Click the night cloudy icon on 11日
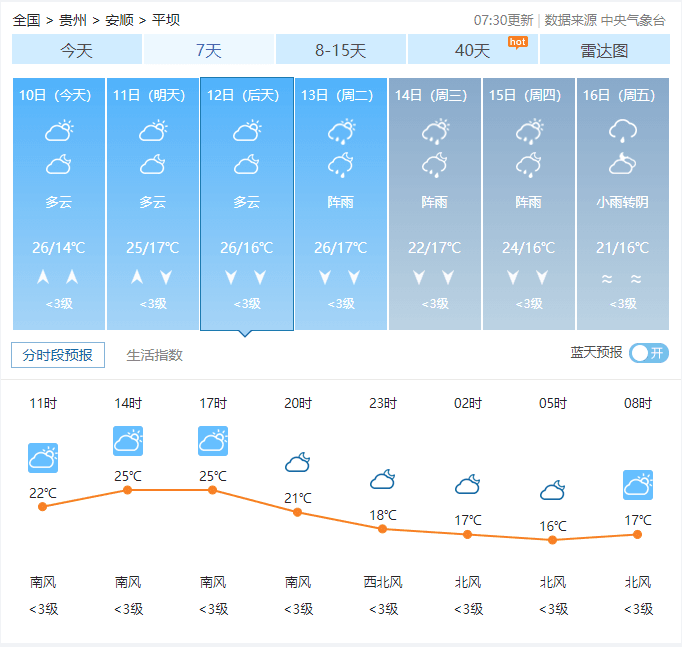Image resolution: width=682 pixels, height=647 pixels. click(153, 164)
